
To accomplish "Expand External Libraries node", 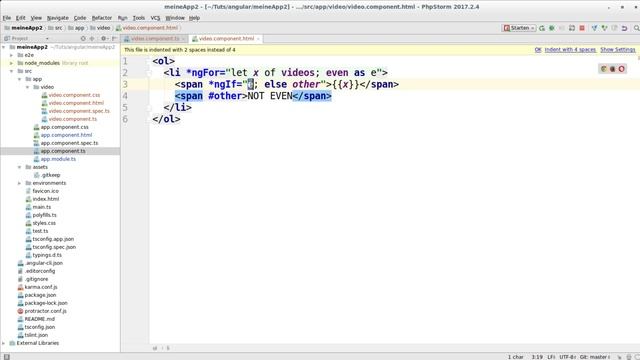I will pos(4,343).
